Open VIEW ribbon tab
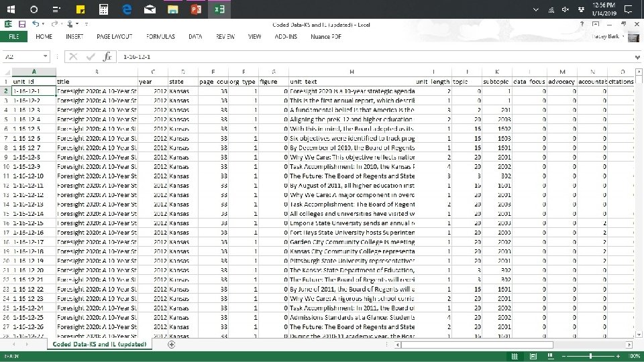This screenshot has height=362, width=644. tap(255, 36)
